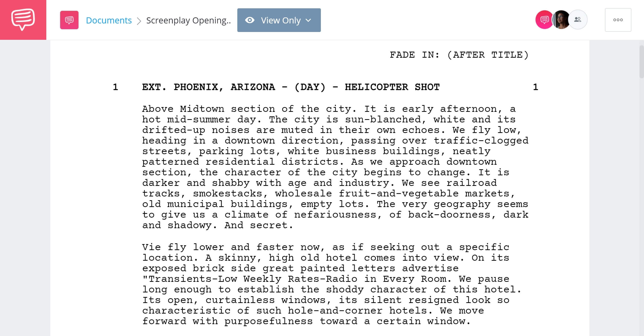Open the Documents navigation menu

[108, 20]
